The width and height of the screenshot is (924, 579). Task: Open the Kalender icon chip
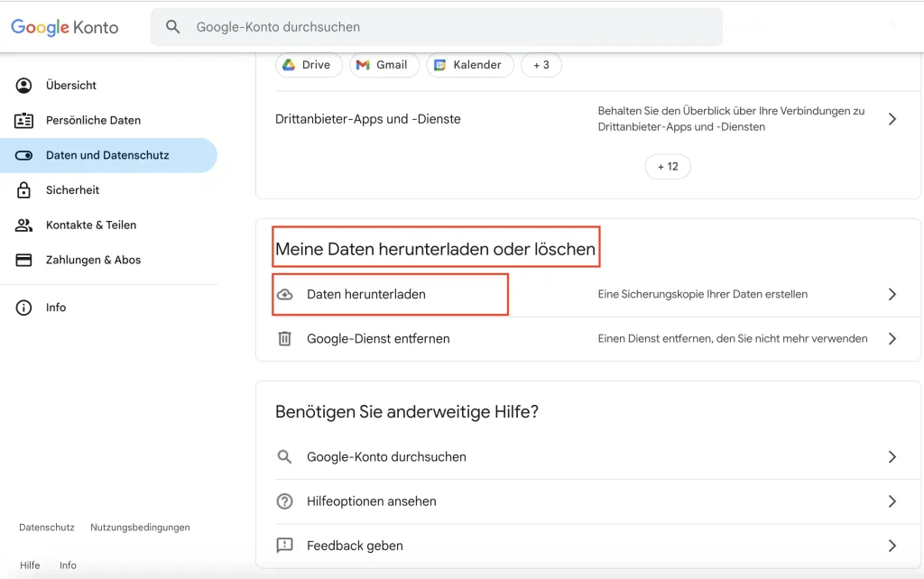tap(440, 65)
